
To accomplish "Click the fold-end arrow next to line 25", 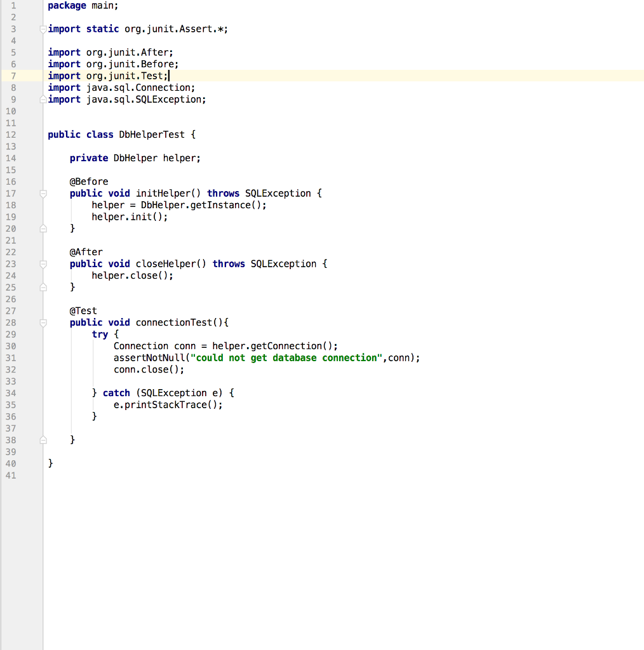I will point(42,287).
